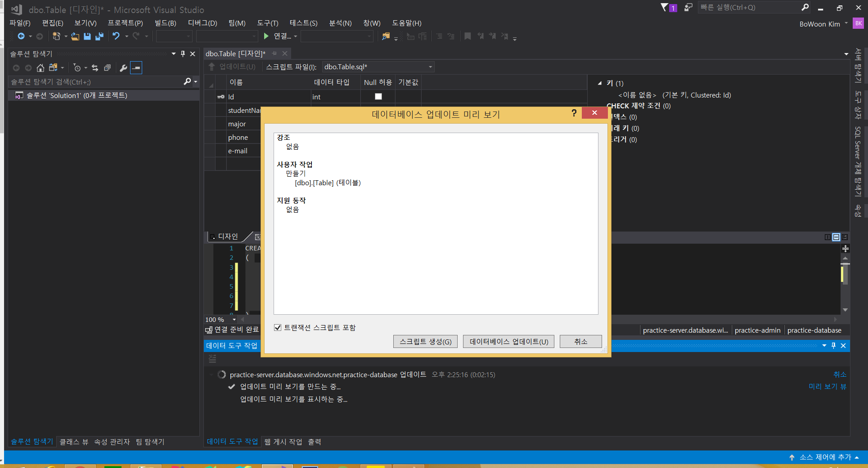The width and height of the screenshot is (868, 468).
Task: Click the Collapse All icon in Solution Explorer
Action: tap(107, 68)
